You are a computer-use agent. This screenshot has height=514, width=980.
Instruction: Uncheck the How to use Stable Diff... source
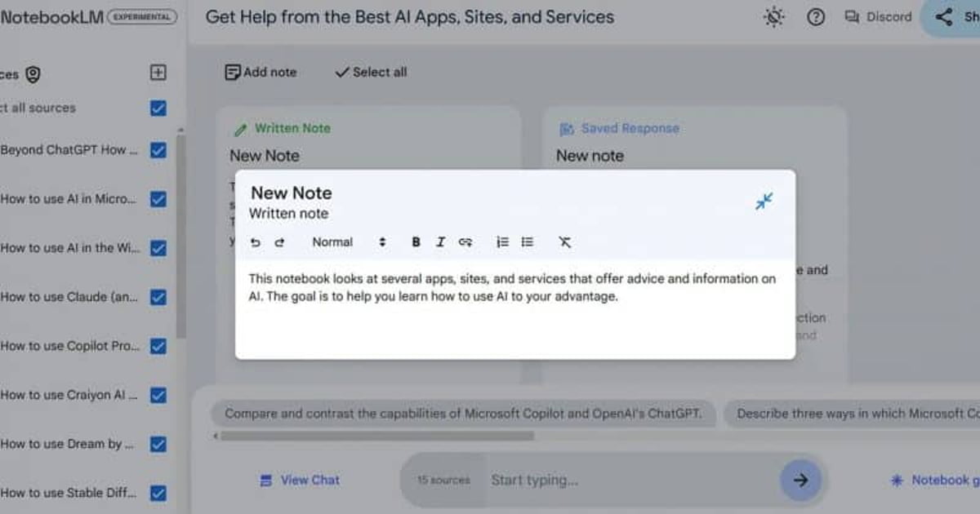tap(158, 493)
